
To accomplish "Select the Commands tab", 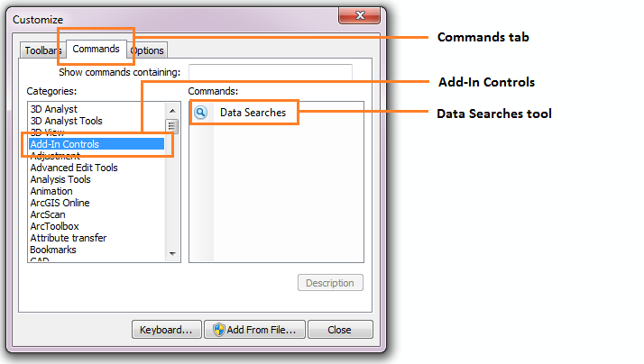I will click(97, 50).
